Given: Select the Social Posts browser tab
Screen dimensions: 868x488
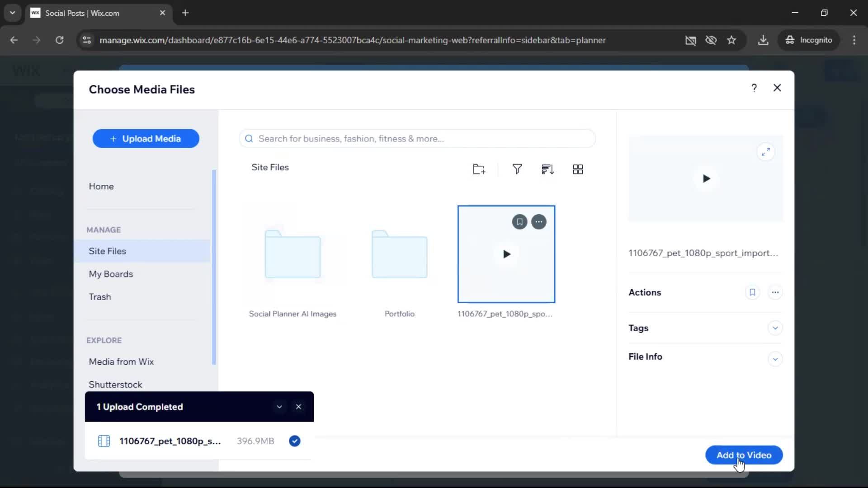Looking at the screenshot, I should [x=99, y=13].
